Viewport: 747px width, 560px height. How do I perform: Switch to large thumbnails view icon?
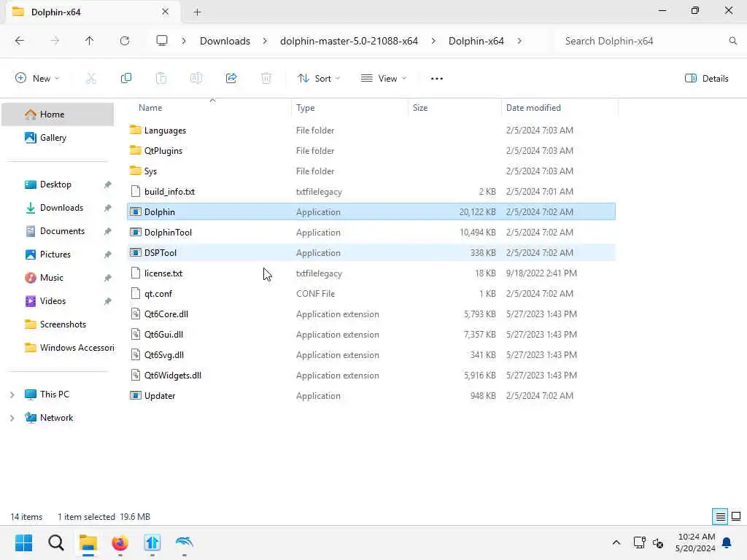[736, 517]
